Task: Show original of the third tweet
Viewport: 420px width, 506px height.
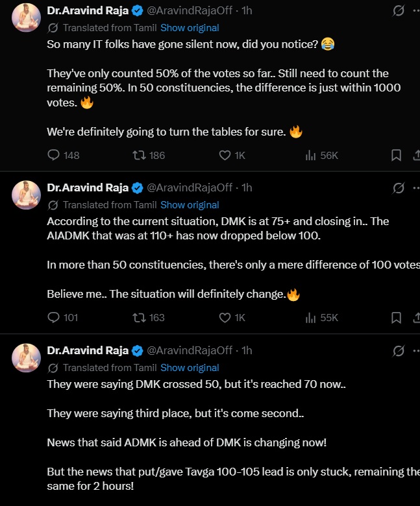Action: click(190, 368)
